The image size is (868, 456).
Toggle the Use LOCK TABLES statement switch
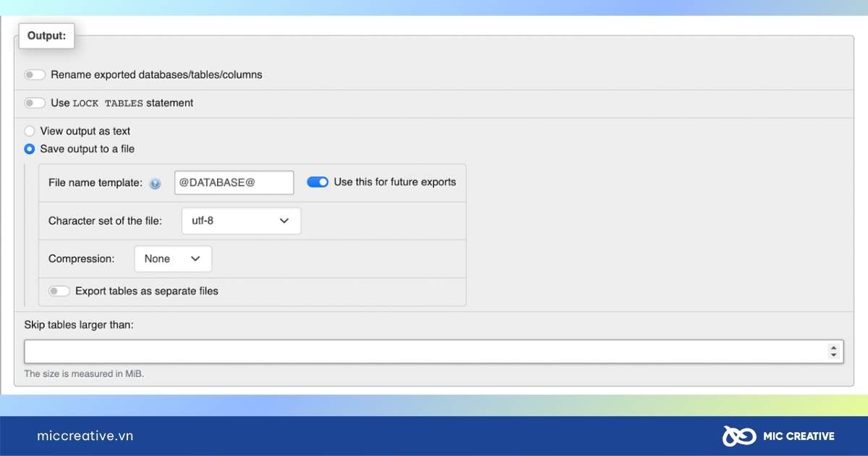point(35,103)
